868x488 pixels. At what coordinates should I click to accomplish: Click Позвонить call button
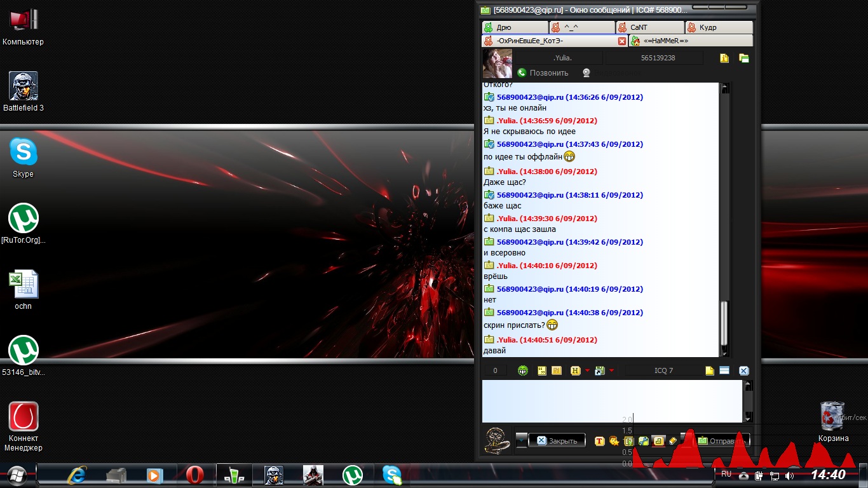pyautogui.click(x=543, y=73)
